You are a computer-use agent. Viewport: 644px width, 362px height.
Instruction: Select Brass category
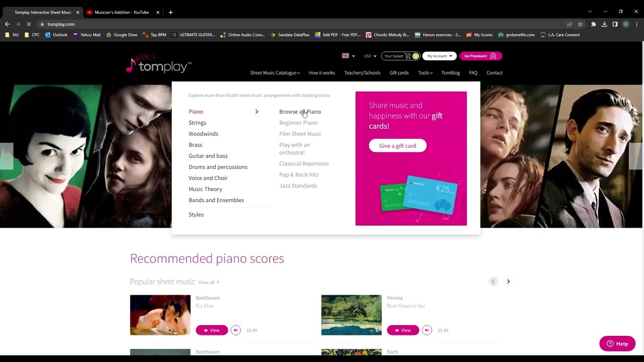tap(195, 145)
